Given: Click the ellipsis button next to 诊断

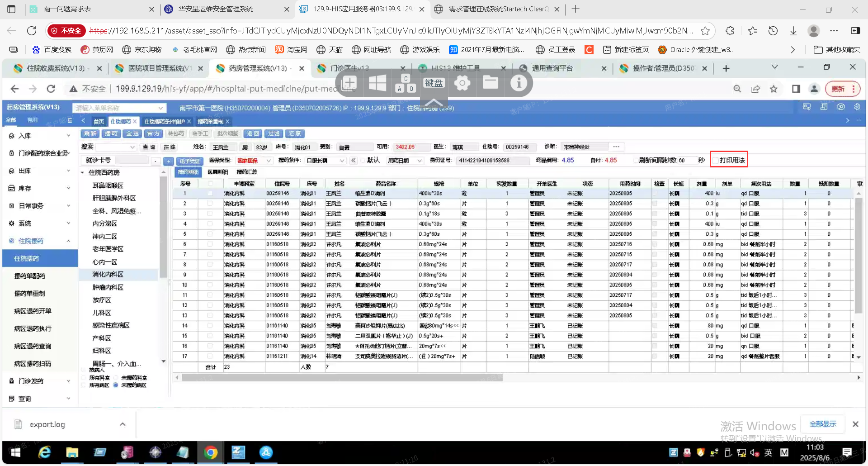Looking at the screenshot, I should click(616, 147).
